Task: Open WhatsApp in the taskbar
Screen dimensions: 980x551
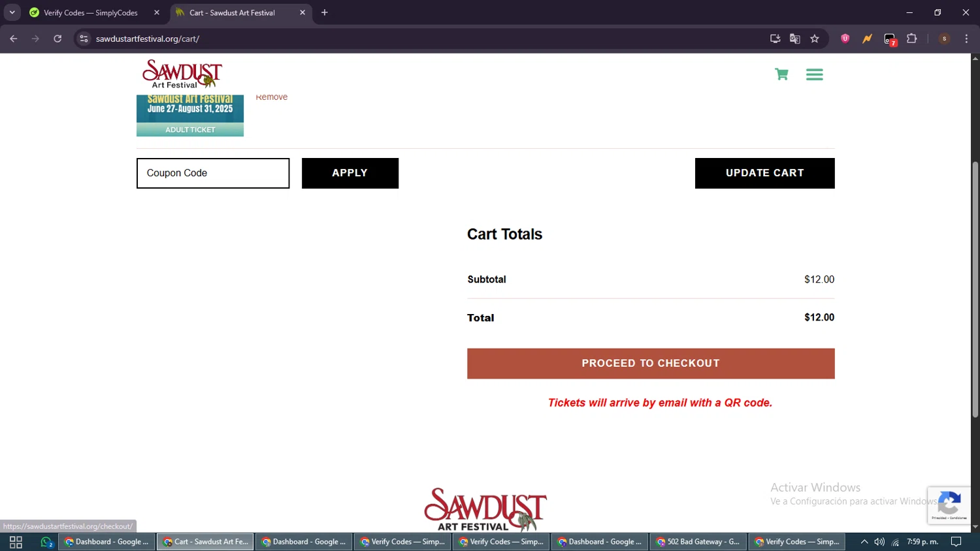Action: coord(46,542)
